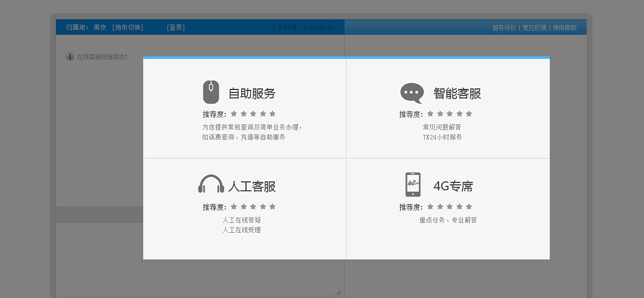Click the speech bubble icon for 智能客服
Viewport: 644px width, 298px height.
pyautogui.click(x=412, y=93)
